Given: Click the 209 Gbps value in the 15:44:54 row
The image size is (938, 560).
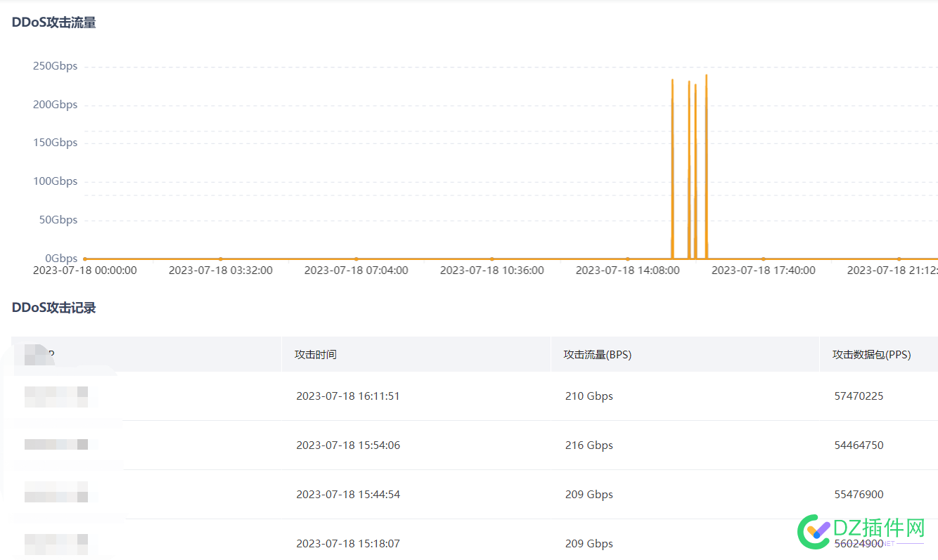Looking at the screenshot, I should pos(589,495).
